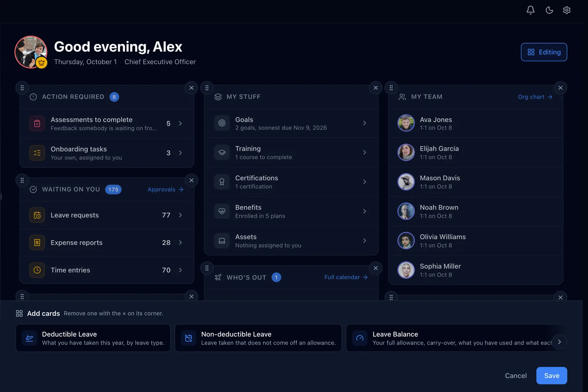Toggle dark mode moon icon

click(x=549, y=10)
